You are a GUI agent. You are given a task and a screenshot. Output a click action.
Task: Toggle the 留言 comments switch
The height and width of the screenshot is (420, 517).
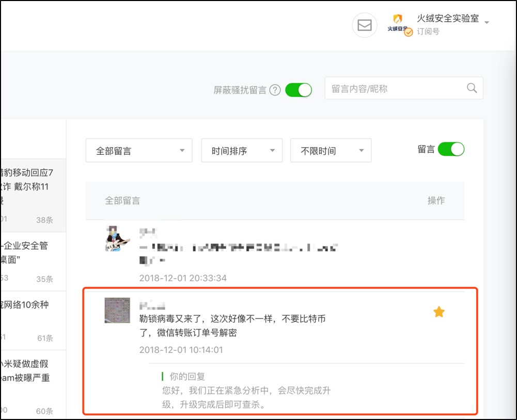(x=451, y=150)
